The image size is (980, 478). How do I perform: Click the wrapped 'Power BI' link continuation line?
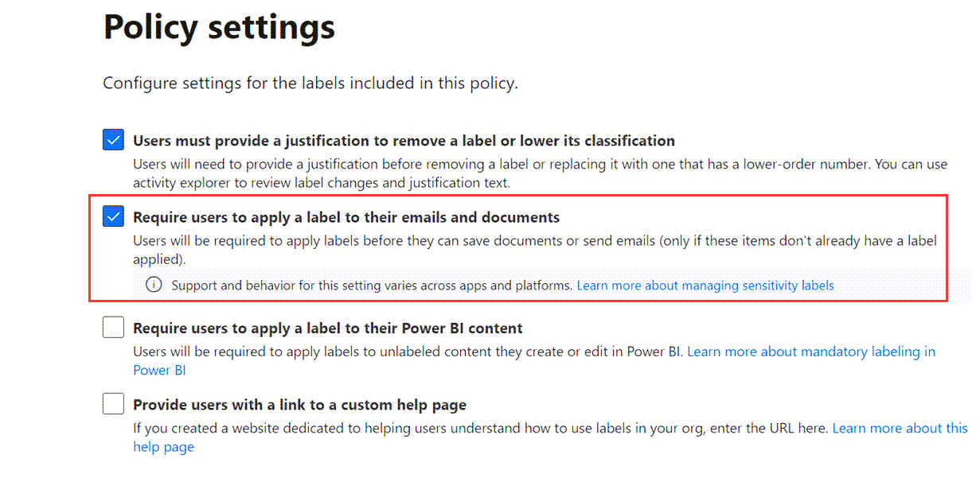pyautogui.click(x=159, y=370)
